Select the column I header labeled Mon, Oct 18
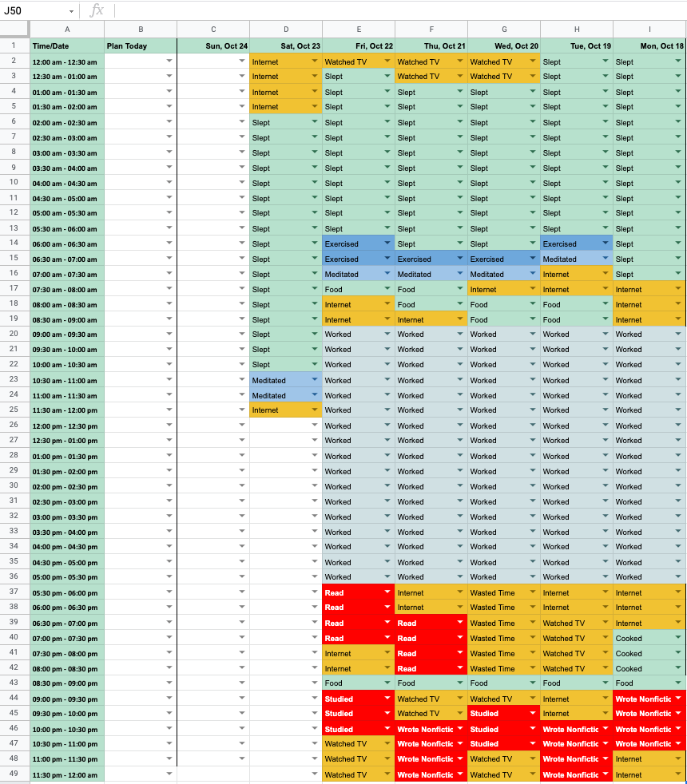687x784 pixels. [648, 46]
